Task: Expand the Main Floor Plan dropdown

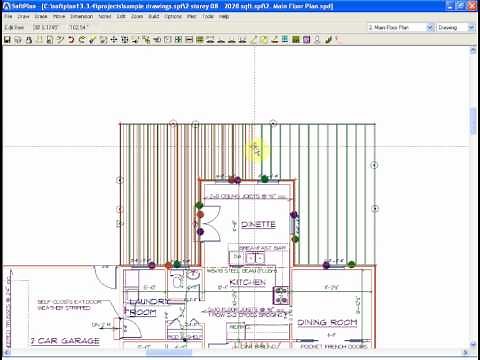Action: click(430, 28)
